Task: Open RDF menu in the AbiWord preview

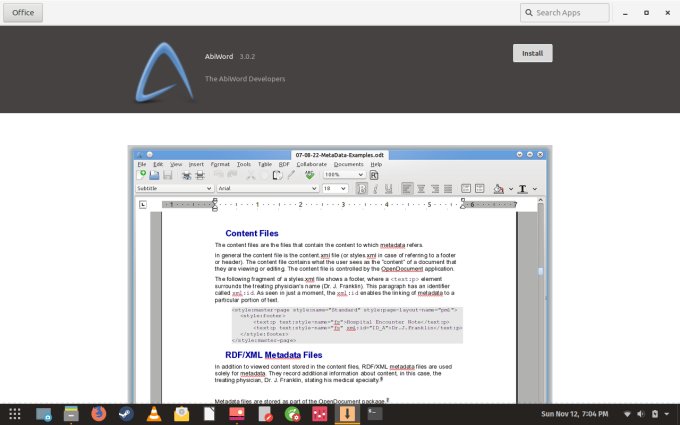Action: pos(284,164)
